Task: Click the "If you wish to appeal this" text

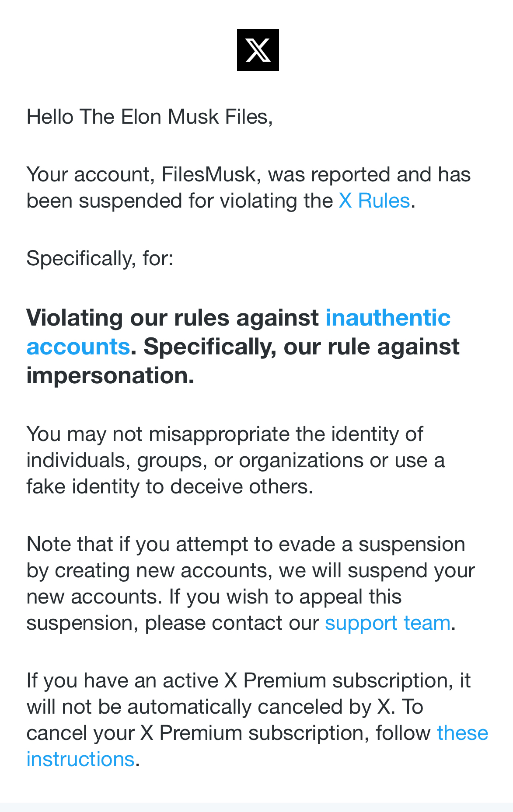Action: coord(285,597)
